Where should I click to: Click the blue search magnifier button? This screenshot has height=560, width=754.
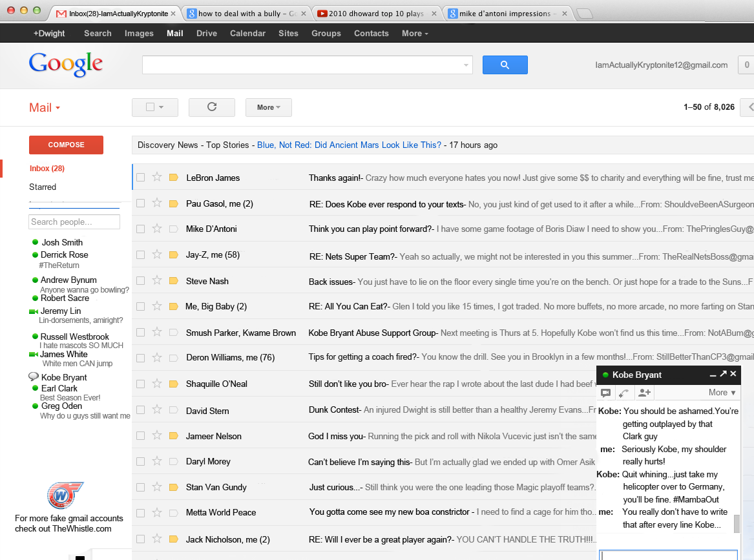click(505, 65)
